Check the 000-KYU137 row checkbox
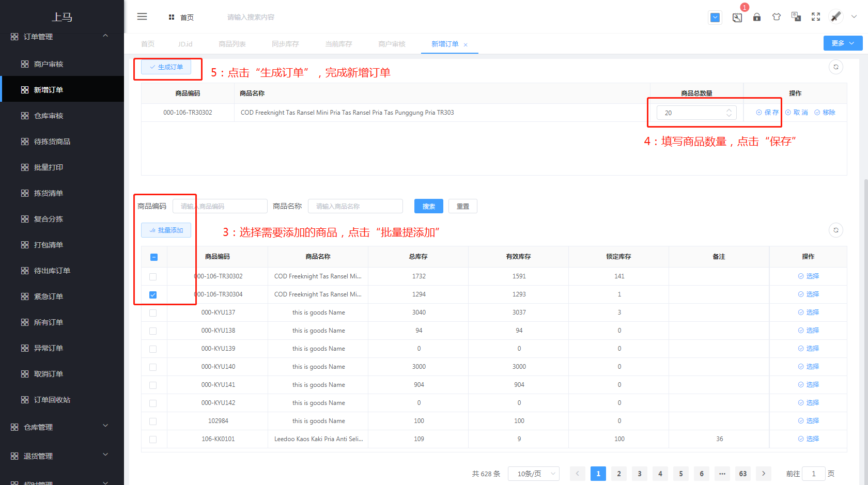The image size is (868, 485). coord(153,313)
